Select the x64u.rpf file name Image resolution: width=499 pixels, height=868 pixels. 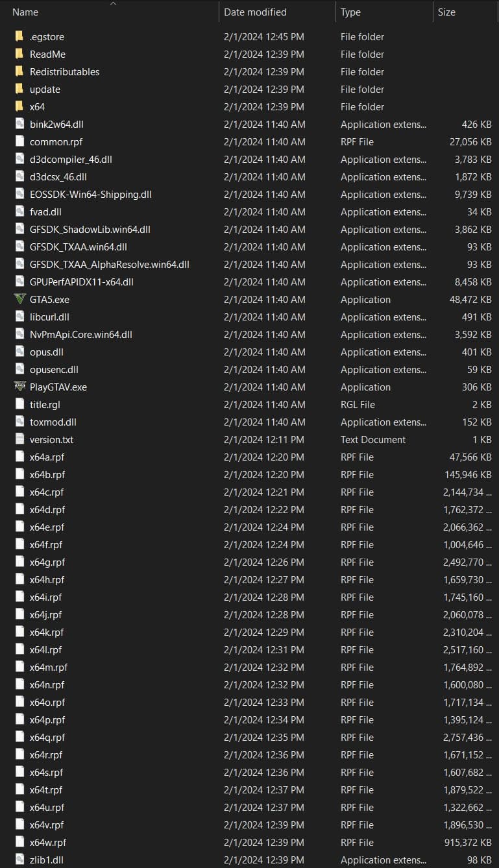click(x=47, y=807)
